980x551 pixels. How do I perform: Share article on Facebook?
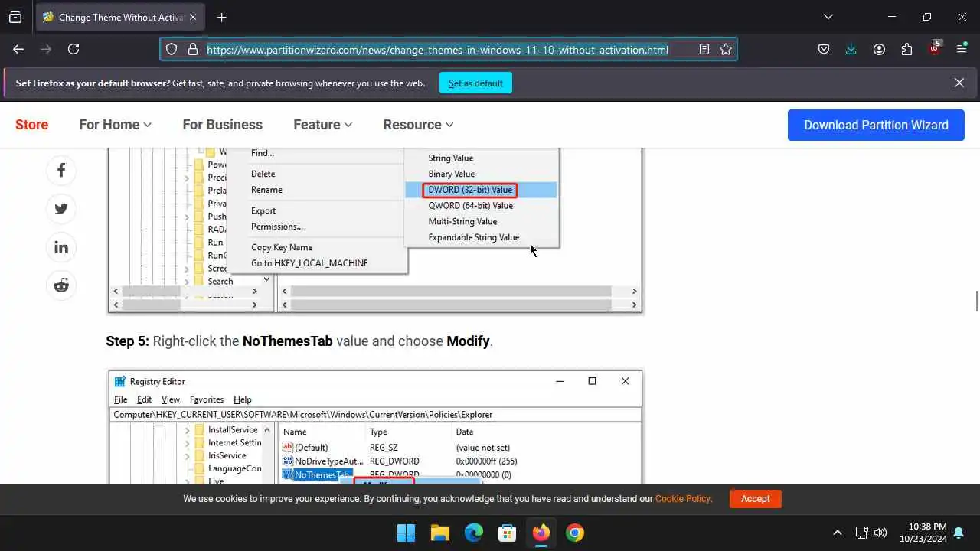point(61,170)
